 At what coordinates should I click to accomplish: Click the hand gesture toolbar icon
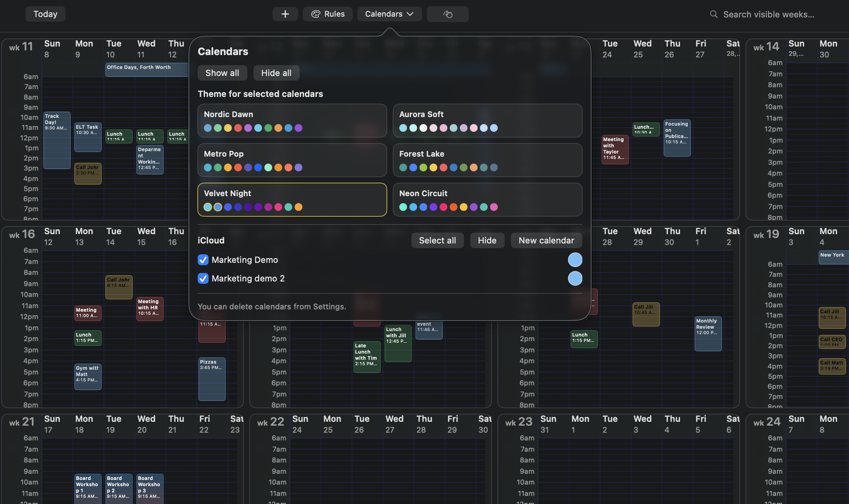click(447, 14)
